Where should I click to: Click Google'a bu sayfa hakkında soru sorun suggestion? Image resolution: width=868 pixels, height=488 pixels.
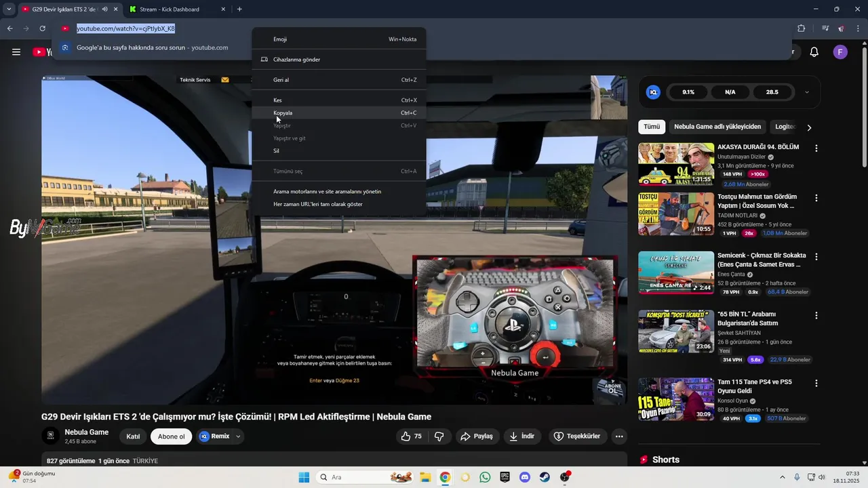(x=153, y=47)
